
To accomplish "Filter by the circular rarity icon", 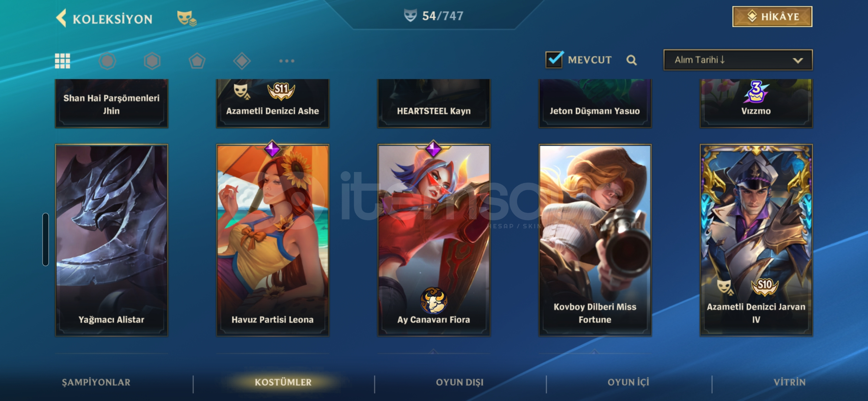I will point(108,61).
